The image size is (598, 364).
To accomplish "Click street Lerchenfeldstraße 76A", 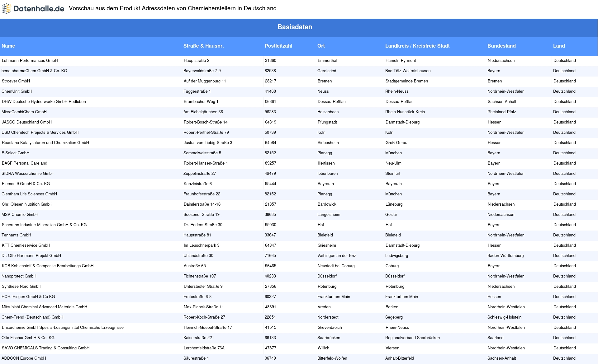I will (204, 348).
